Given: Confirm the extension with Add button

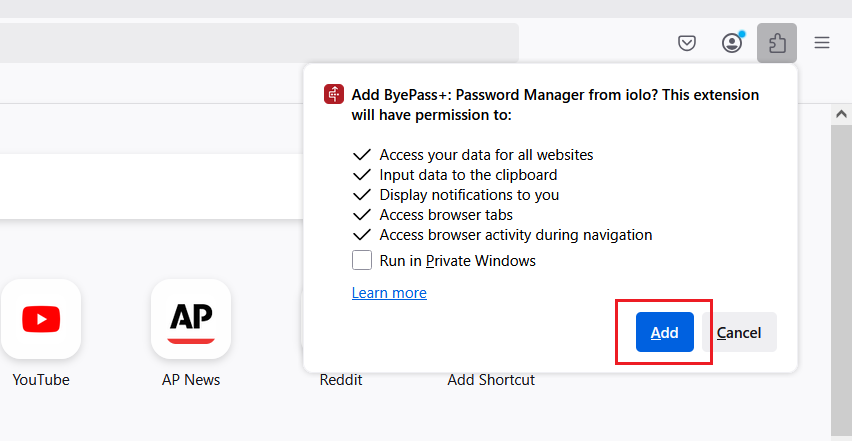Looking at the screenshot, I should click(x=665, y=332).
